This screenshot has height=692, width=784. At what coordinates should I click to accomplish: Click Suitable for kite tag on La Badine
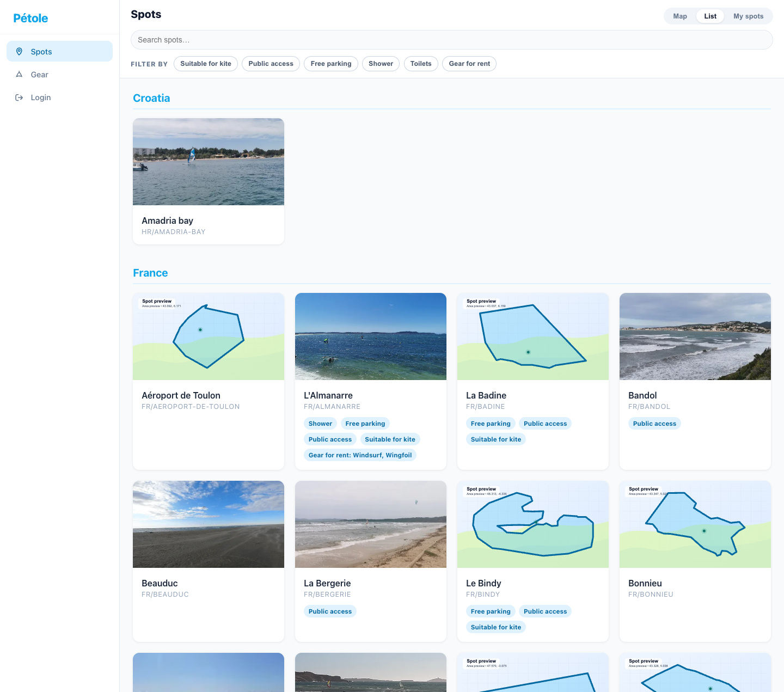[496, 439]
